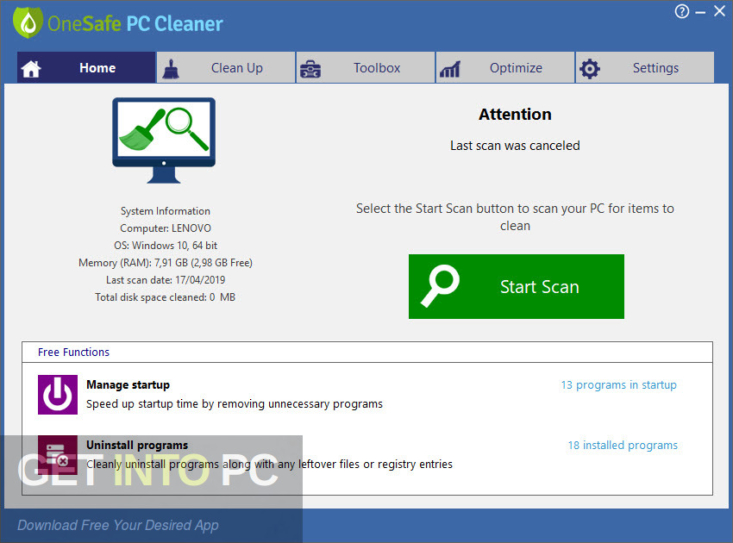Screen dimensions: 733x543
Task: Open the Clean Up tab
Action: coord(226,68)
